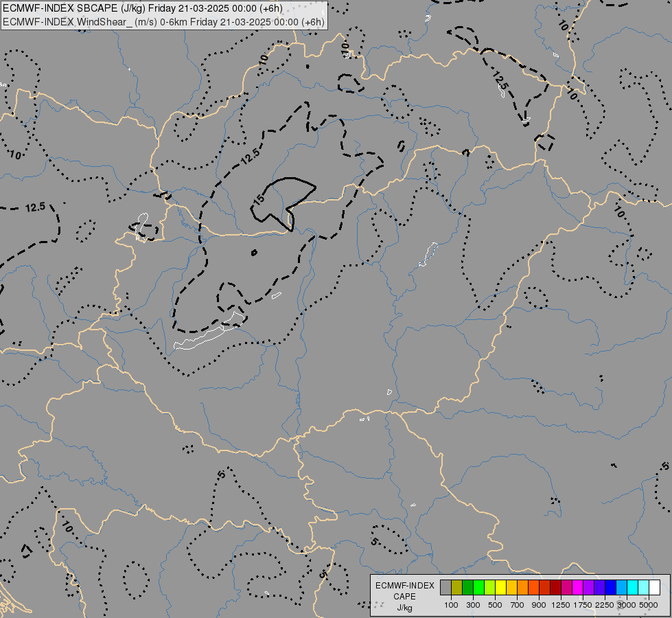Screen dimensions: 672x618
Task: Click the legend label 300
Action: tap(473, 605)
